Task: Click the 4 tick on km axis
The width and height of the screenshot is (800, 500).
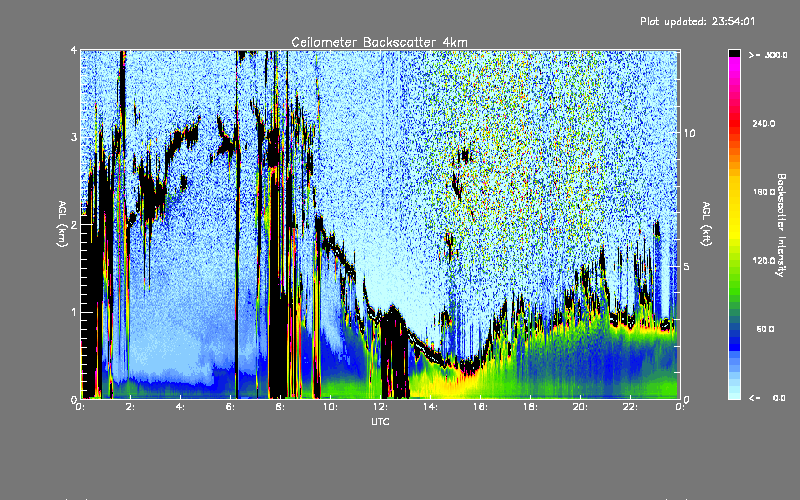Action: pyautogui.click(x=74, y=50)
